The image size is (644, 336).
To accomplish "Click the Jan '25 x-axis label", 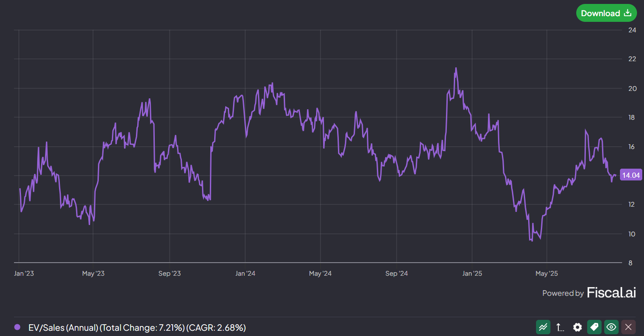I will (x=472, y=274).
